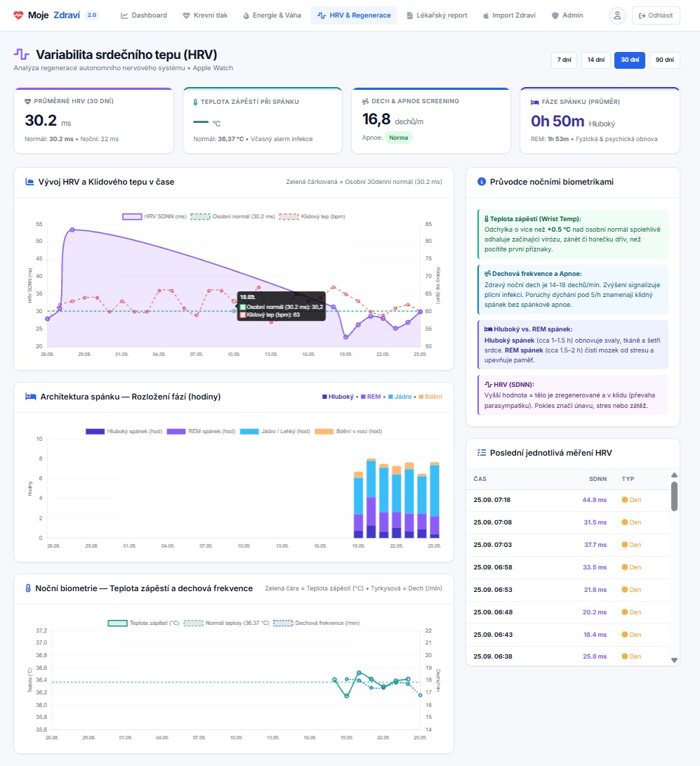Viewport: 700px width, 766px height.
Task: Click the list icon beside Poslední jednotlivá měření HRV
Action: point(481,453)
